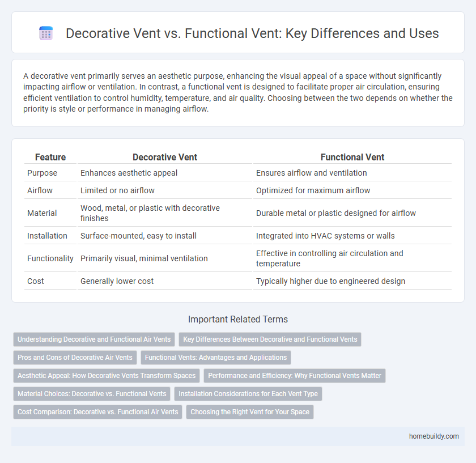Click the page title heading text

[252, 33]
